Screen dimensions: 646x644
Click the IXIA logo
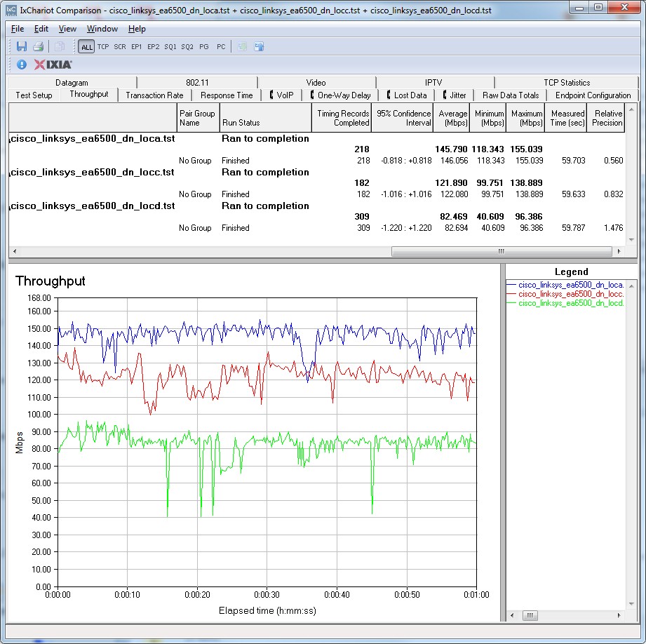point(53,65)
